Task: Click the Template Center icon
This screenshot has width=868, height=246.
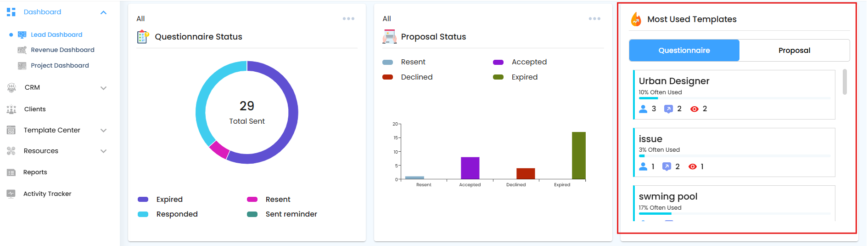Action: click(11, 130)
